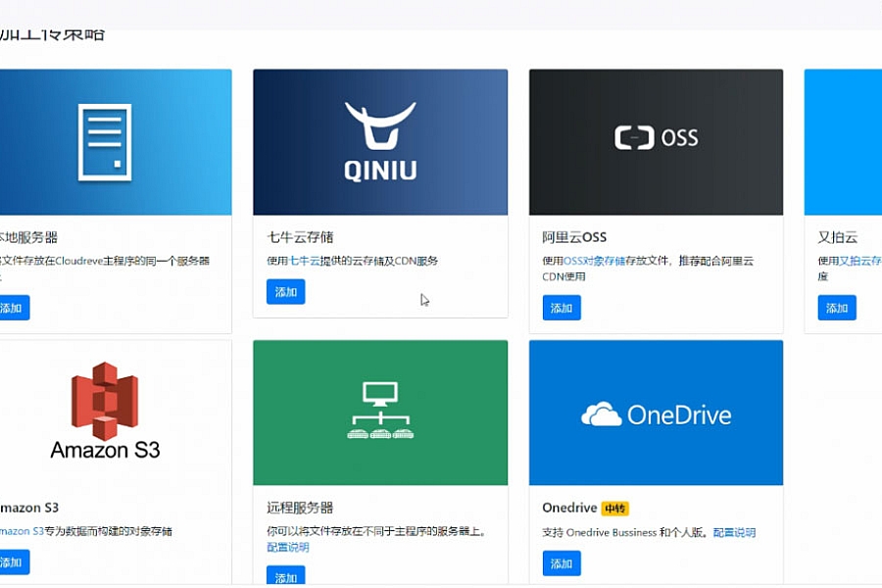
Task: Click the text 你可以将文件存放在不同于主程序的服务器上
Action: [373, 530]
